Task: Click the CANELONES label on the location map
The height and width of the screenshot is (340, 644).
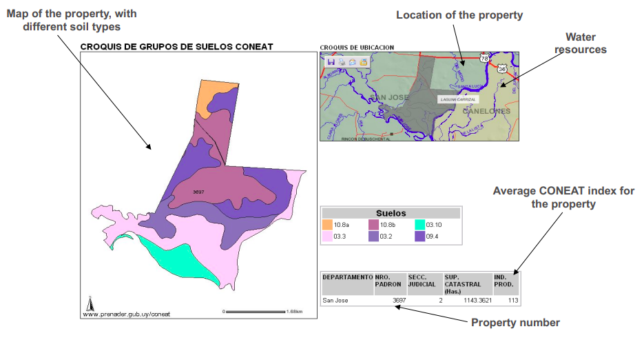Action: point(486,111)
